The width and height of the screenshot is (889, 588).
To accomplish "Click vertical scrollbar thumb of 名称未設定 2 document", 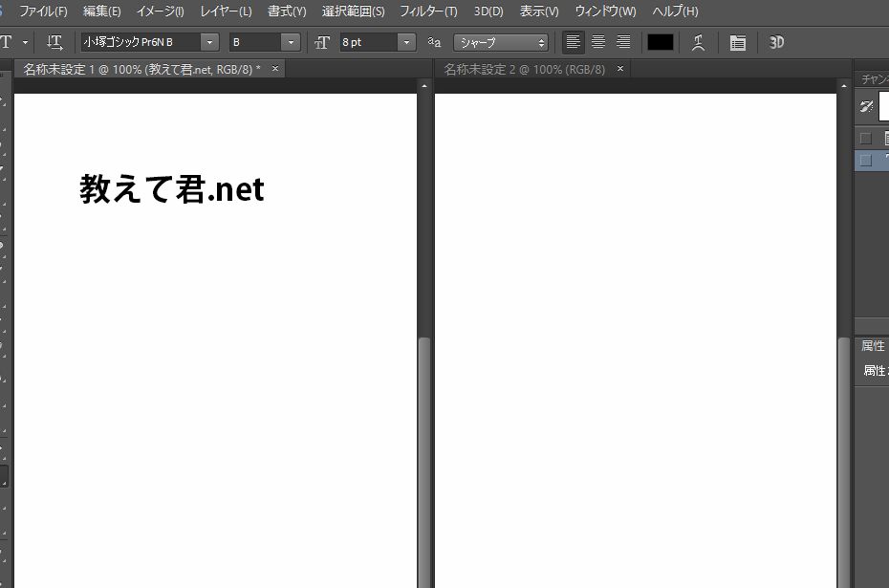I will [x=844, y=462].
